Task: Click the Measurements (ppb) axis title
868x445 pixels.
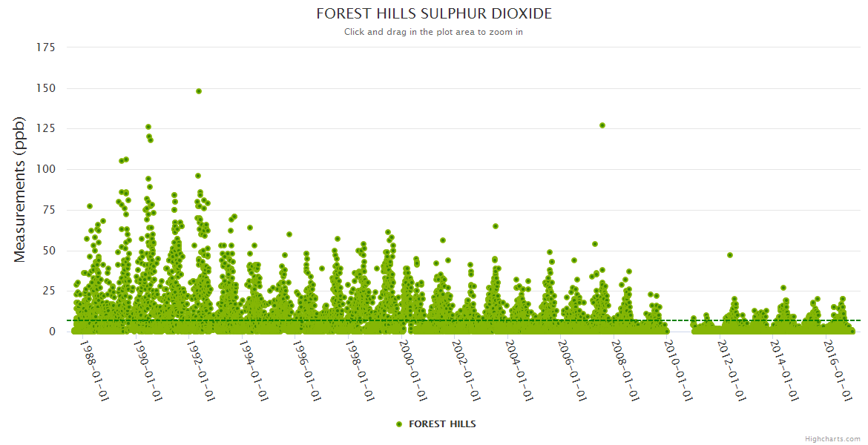Action: tap(20, 189)
